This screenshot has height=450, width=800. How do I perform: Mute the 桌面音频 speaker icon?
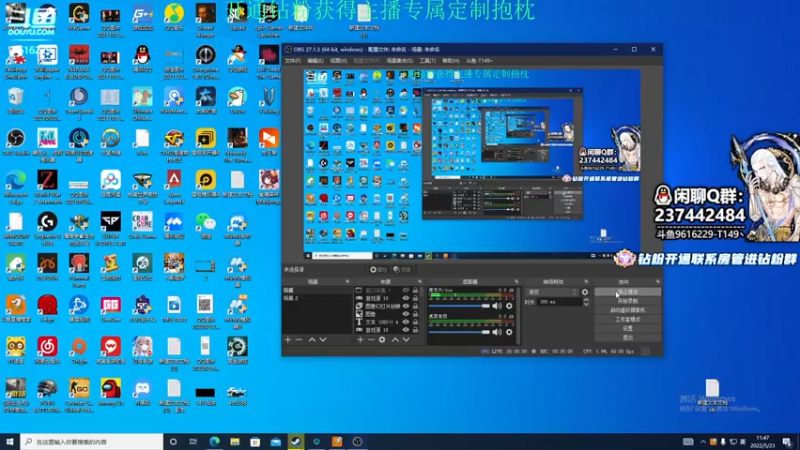click(x=497, y=332)
